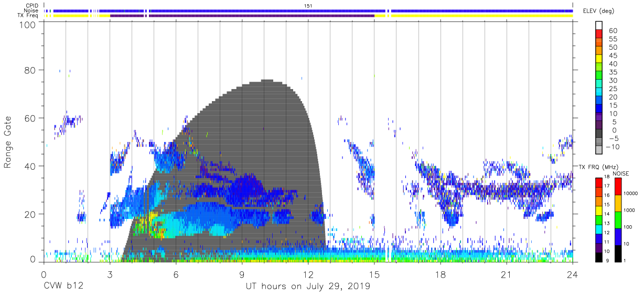Screen dimensions: 644x297
Task: Click the TX Freq row label at top left
Action: (x=28, y=16)
